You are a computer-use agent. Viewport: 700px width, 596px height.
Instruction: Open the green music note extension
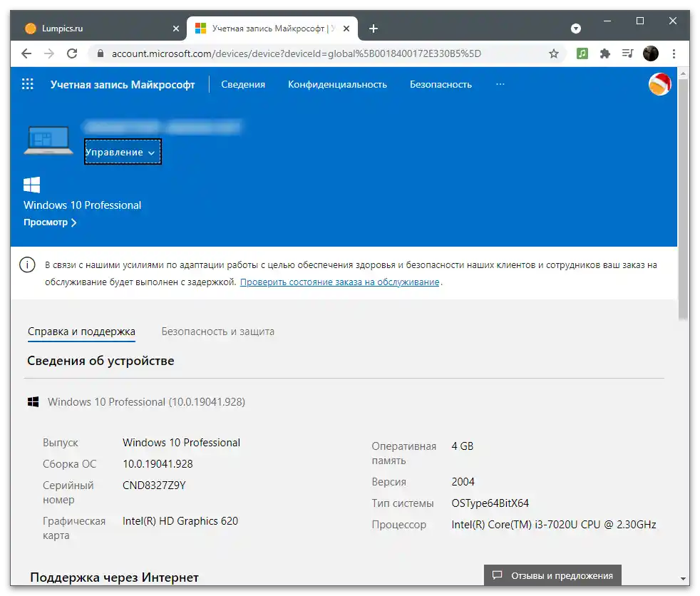coord(582,53)
